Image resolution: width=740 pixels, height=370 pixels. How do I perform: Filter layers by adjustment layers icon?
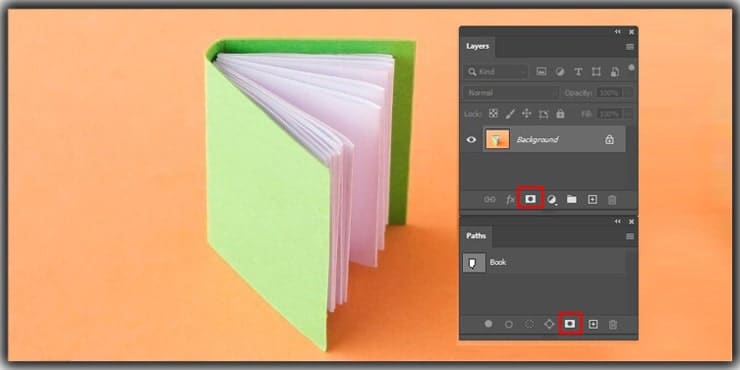(560, 72)
